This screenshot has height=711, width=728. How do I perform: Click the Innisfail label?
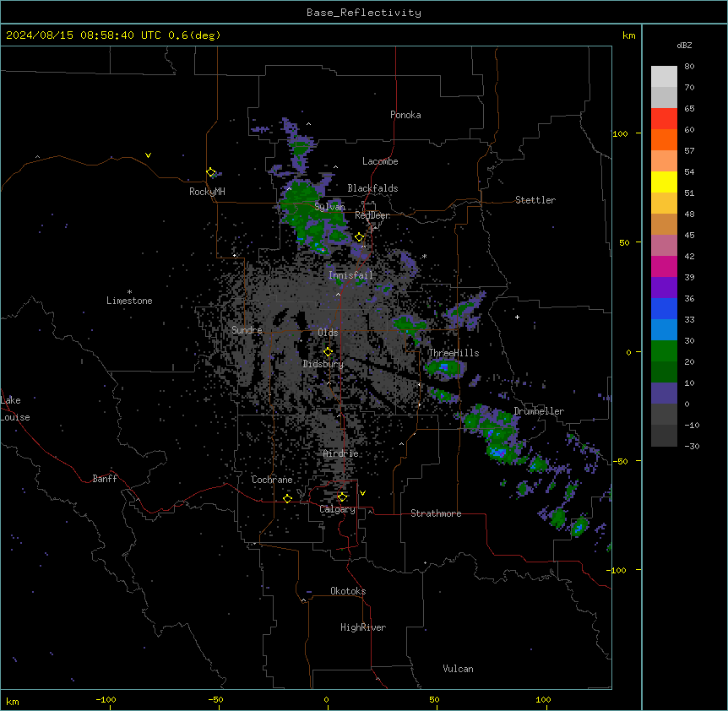[x=350, y=275]
